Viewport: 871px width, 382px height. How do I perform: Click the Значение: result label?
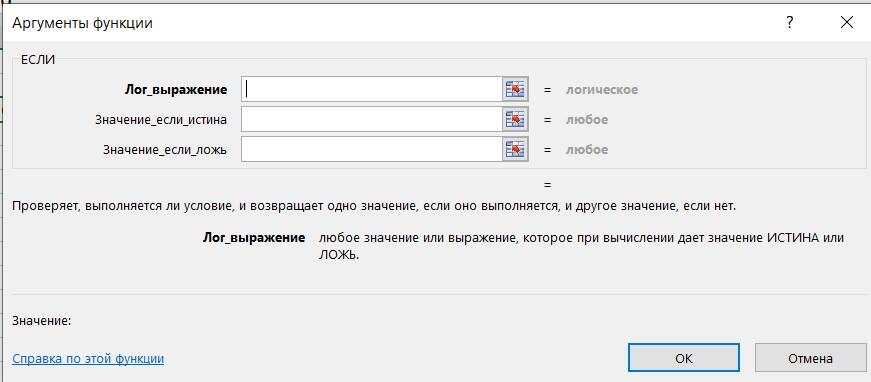pyautogui.click(x=42, y=321)
